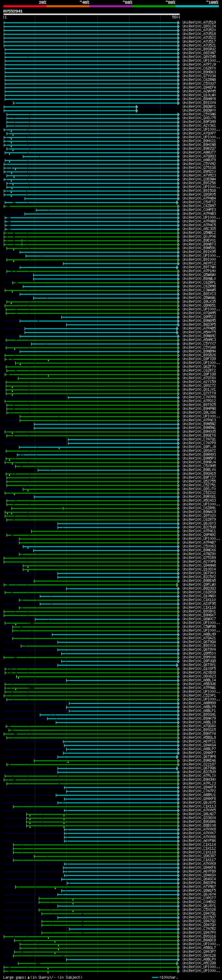The width and height of the screenshot is (222, 980).
Task: Select the UniRef100_B9T925 hit
Action: (199, 405)
